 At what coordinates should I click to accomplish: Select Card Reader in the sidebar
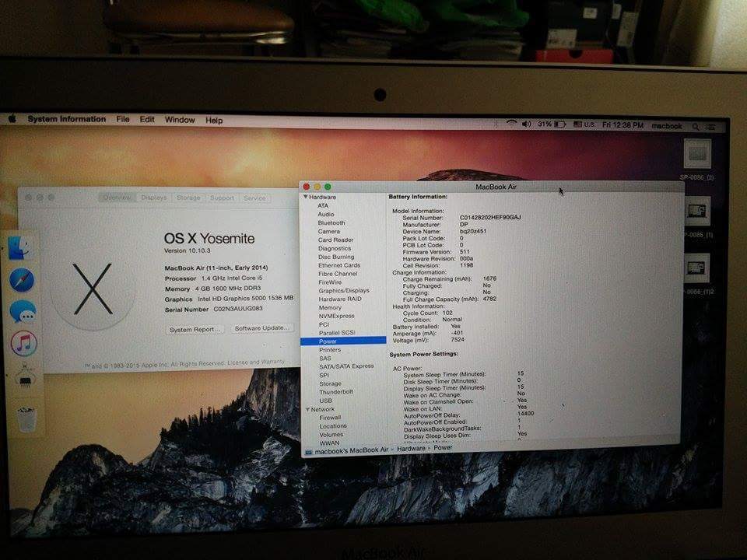pos(335,240)
